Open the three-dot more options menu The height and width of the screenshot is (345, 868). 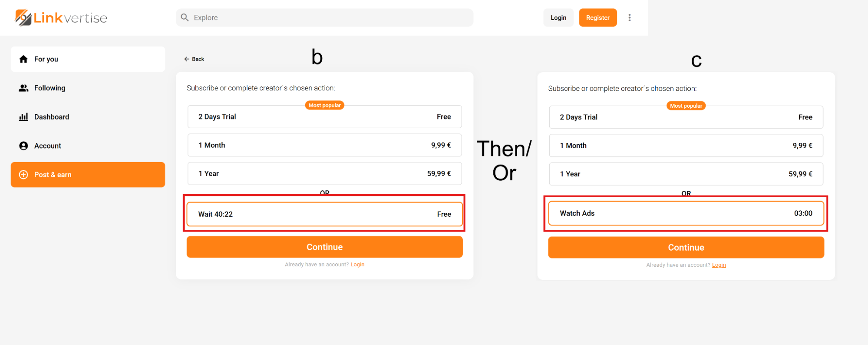click(x=630, y=18)
